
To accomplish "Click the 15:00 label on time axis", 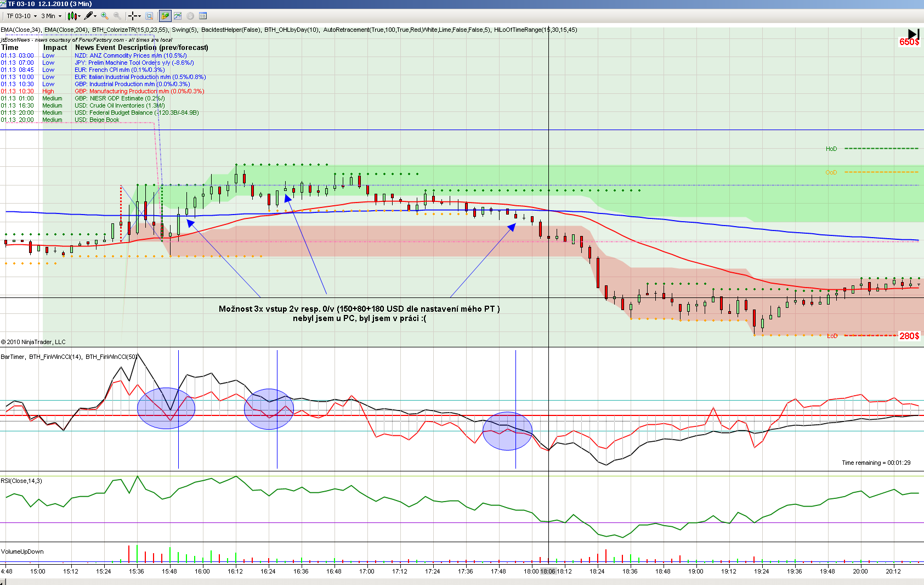I will point(38,571).
